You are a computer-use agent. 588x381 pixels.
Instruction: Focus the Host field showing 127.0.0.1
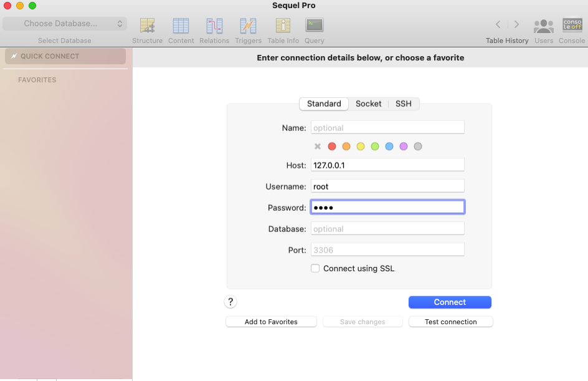click(x=387, y=165)
